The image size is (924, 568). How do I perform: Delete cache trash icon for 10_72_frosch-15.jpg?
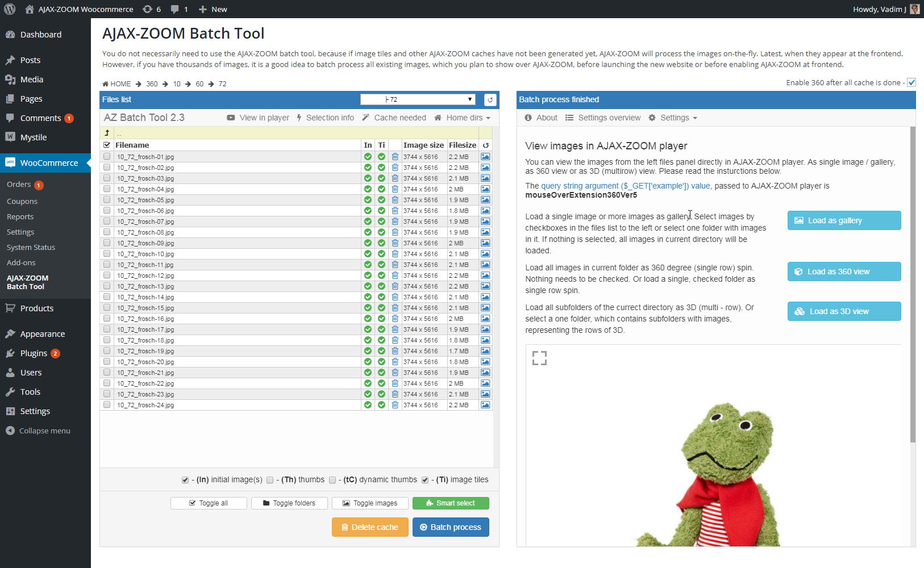395,308
